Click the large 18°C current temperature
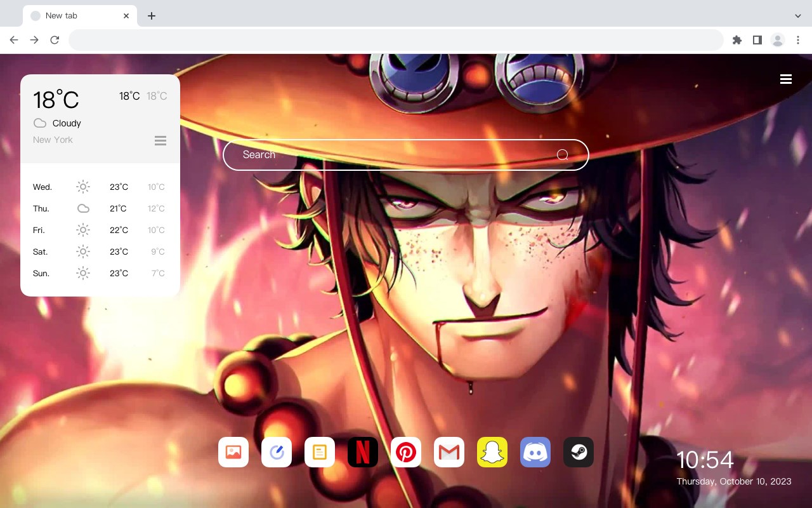812x508 pixels. tap(56, 100)
